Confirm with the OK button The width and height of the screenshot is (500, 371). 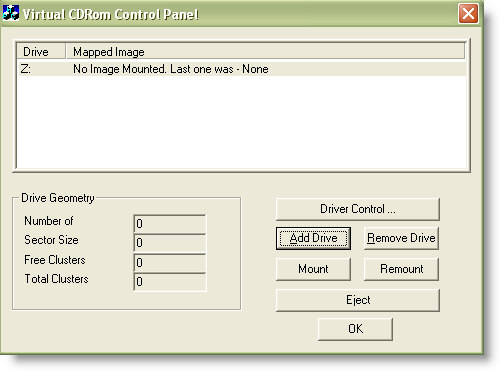tap(355, 329)
